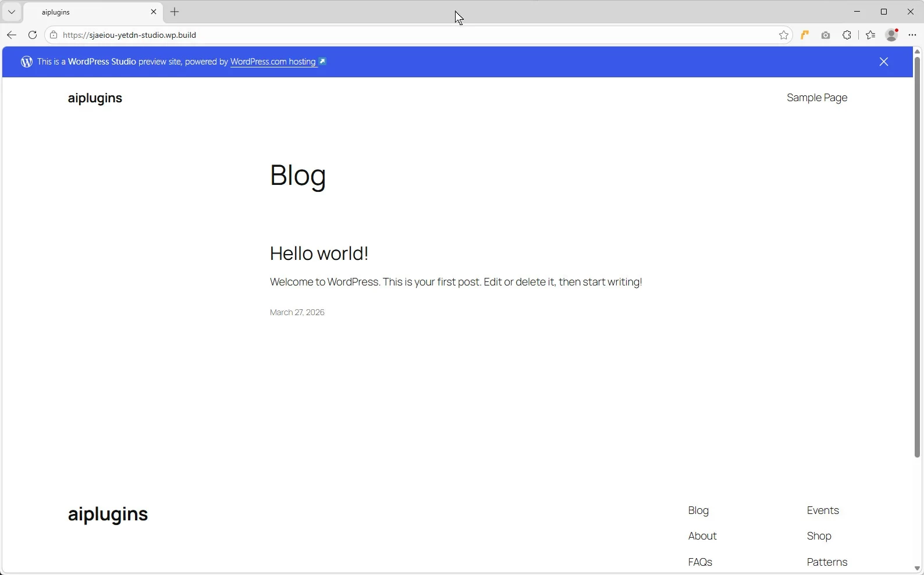Screen dimensions: 924x575
Task: Click the camera screenshot icon
Action: tap(826, 35)
